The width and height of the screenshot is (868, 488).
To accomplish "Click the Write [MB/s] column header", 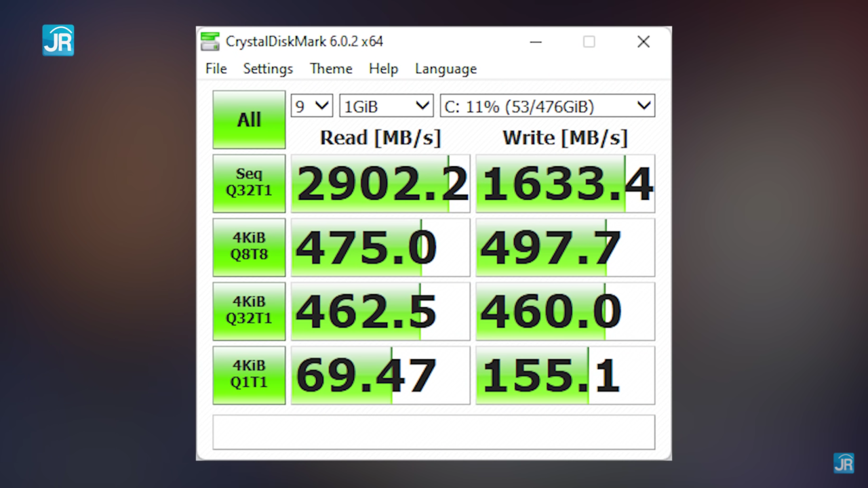I will click(565, 138).
